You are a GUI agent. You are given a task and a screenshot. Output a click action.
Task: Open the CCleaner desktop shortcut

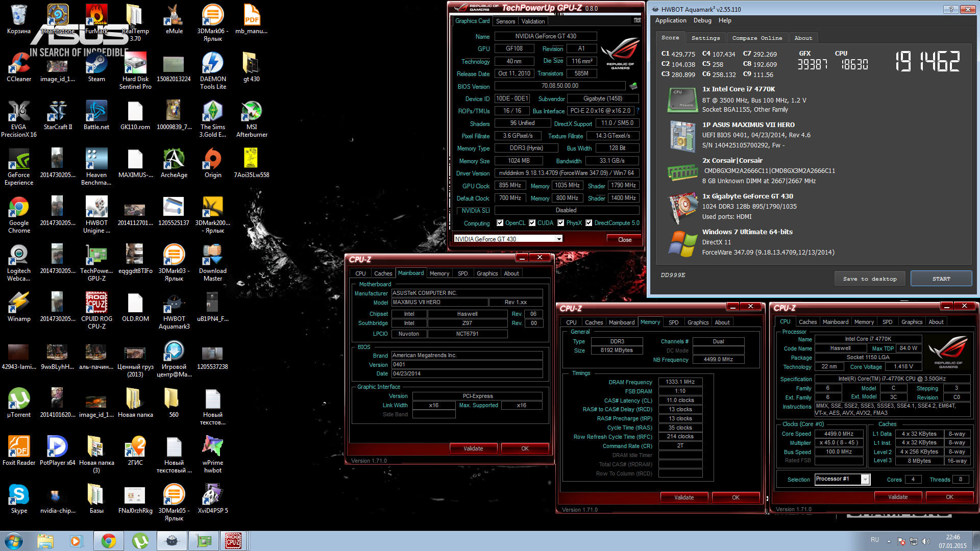click(19, 67)
